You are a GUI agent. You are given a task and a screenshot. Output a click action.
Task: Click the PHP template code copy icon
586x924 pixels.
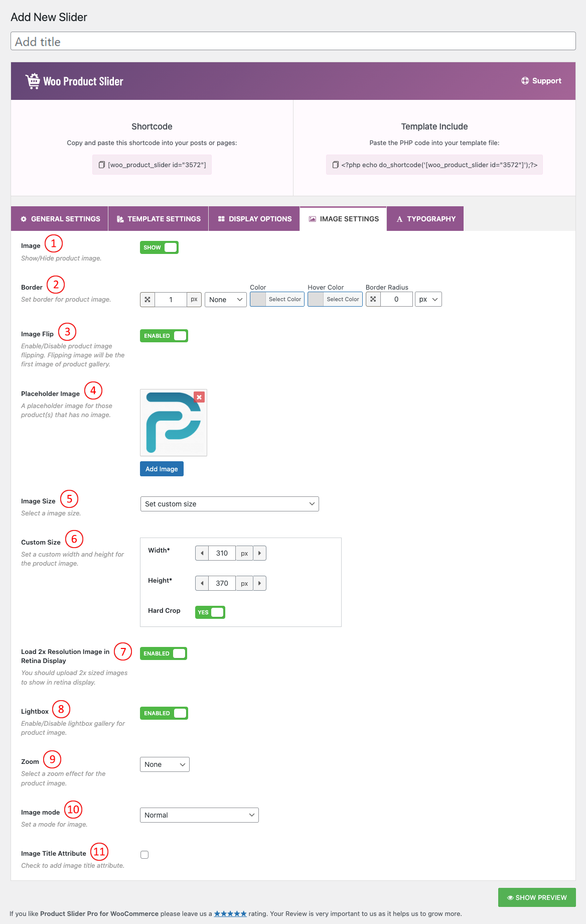pyautogui.click(x=335, y=165)
